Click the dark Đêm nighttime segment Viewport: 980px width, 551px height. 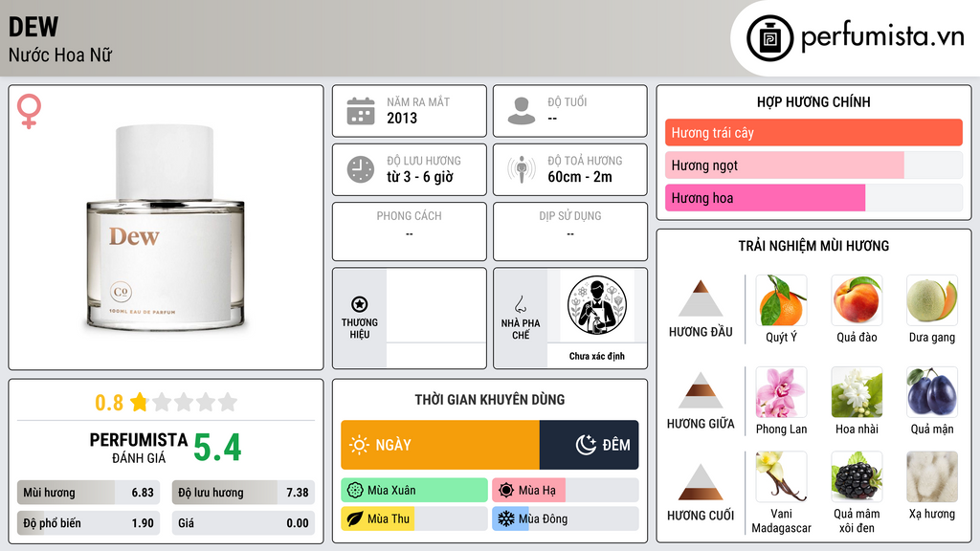590,445
